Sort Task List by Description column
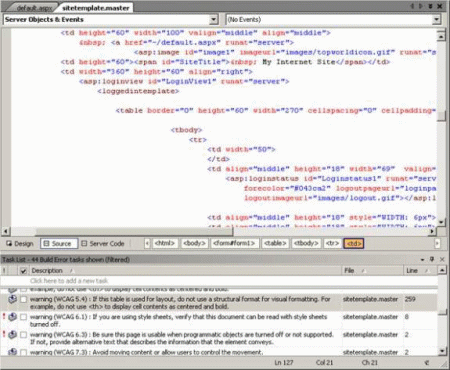 tap(185, 271)
